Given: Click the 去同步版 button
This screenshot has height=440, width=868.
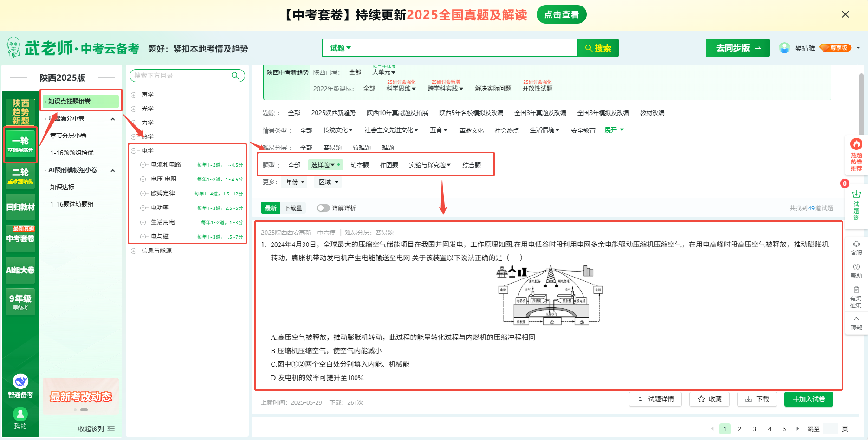Looking at the screenshot, I should point(738,48).
